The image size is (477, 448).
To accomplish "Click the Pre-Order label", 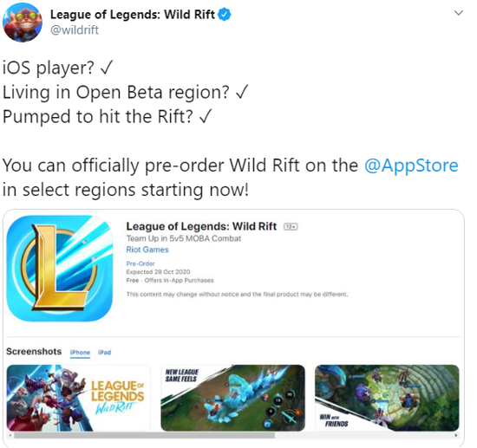I will [x=140, y=263].
